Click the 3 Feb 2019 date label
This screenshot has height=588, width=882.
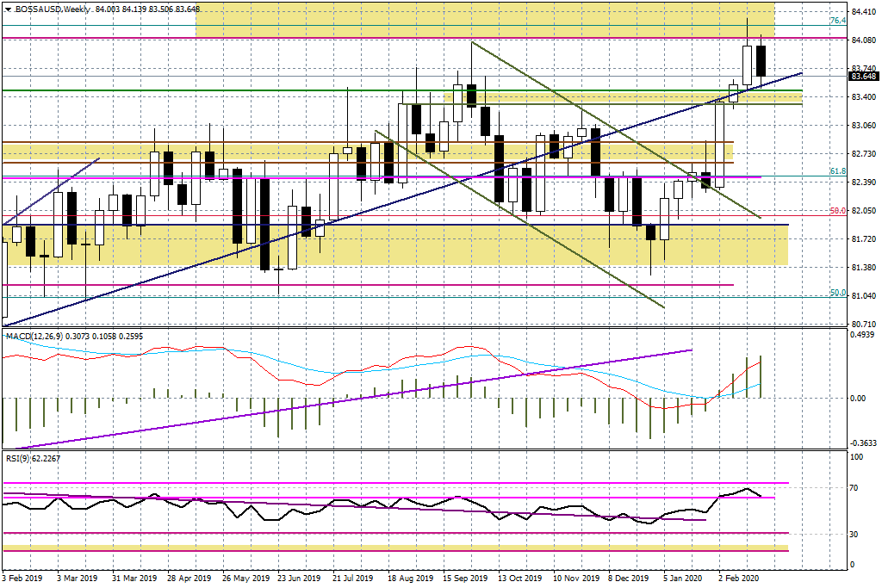[x=22, y=578]
